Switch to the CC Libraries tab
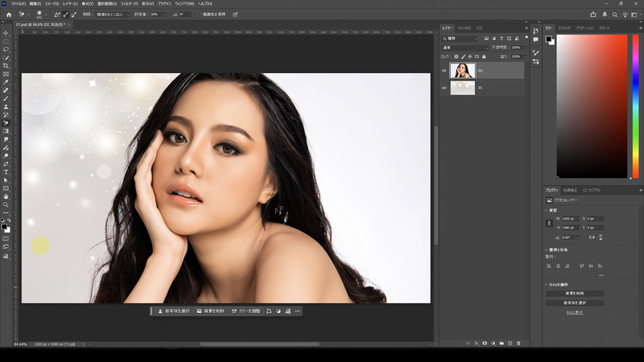This screenshot has height=362, width=644. (592, 191)
